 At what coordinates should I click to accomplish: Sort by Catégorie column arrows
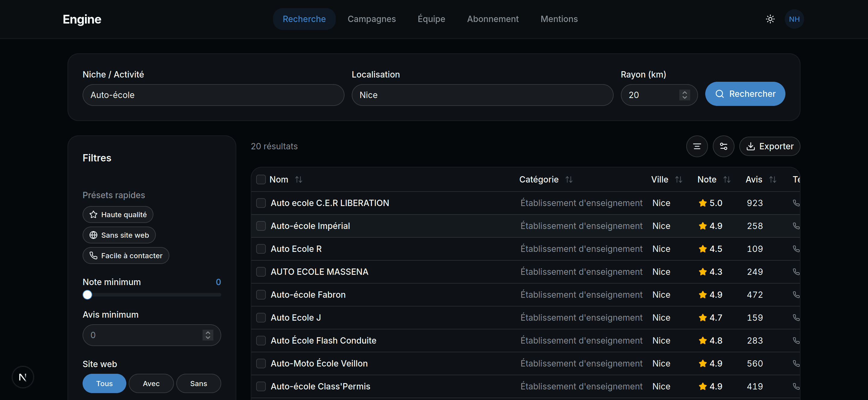pyautogui.click(x=569, y=179)
